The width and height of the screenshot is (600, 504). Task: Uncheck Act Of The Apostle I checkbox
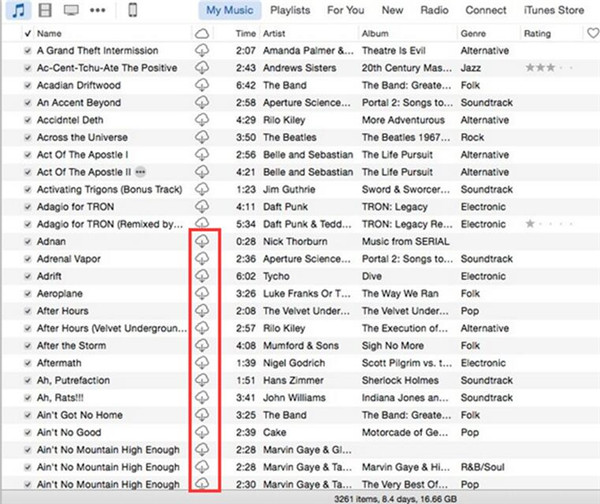point(28,155)
